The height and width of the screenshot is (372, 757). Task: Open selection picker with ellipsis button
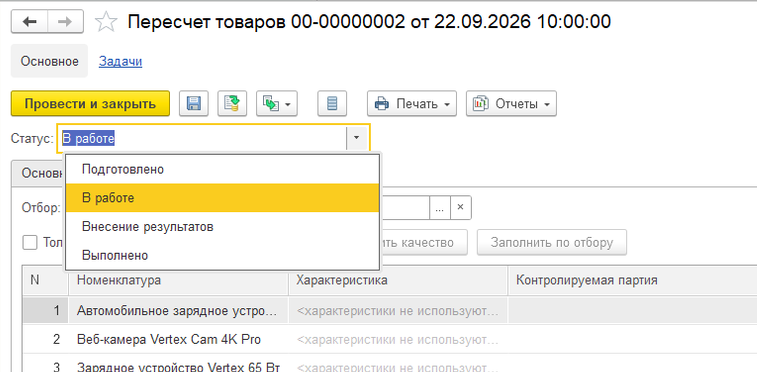[439, 207]
